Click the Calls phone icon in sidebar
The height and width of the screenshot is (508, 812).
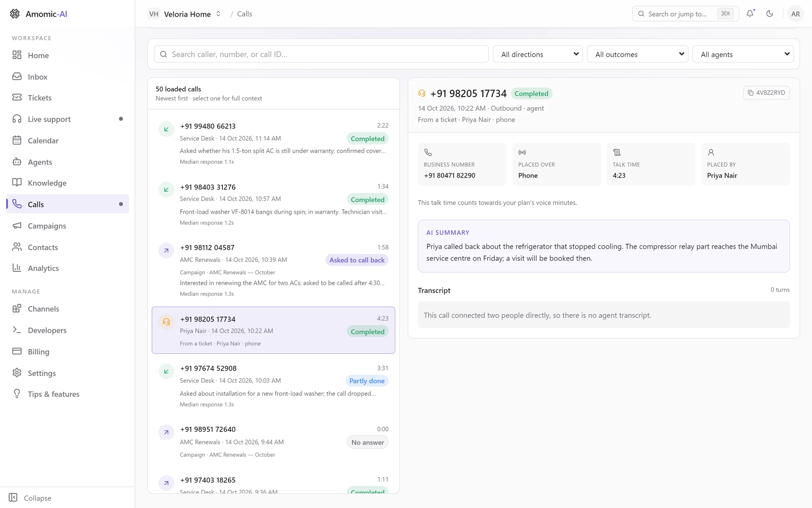tap(17, 204)
